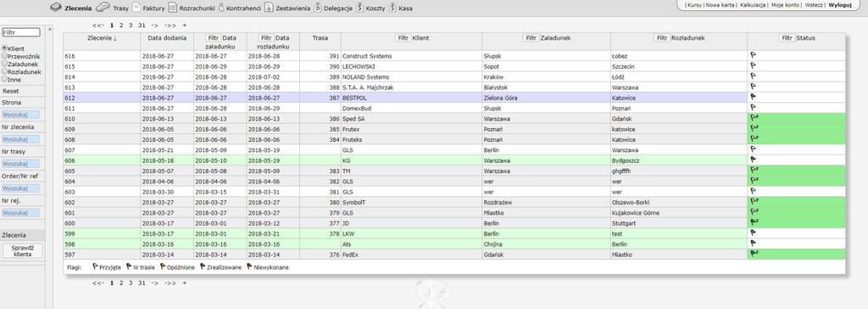The image size is (868, 309).
Task: Click the Wstecz link
Action: click(814, 5)
